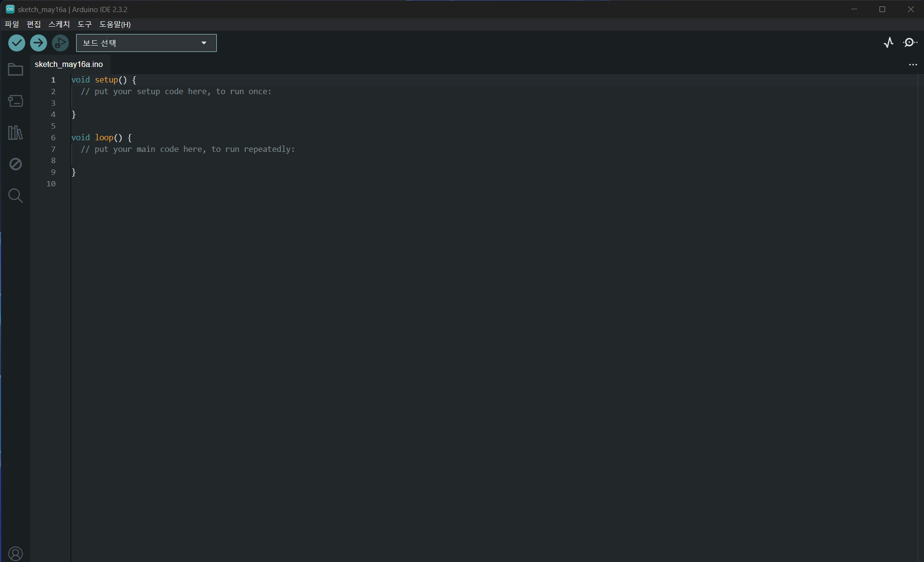Image resolution: width=924 pixels, height=562 pixels.
Task: Open the Debug sidebar panel
Action: tap(16, 164)
